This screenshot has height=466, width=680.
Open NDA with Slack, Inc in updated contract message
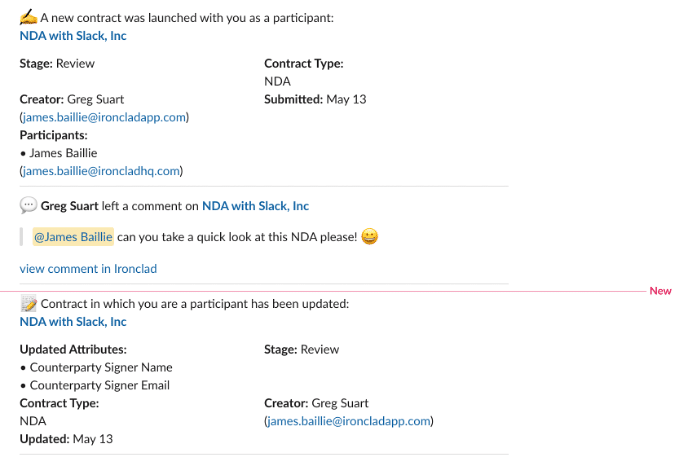point(73,322)
